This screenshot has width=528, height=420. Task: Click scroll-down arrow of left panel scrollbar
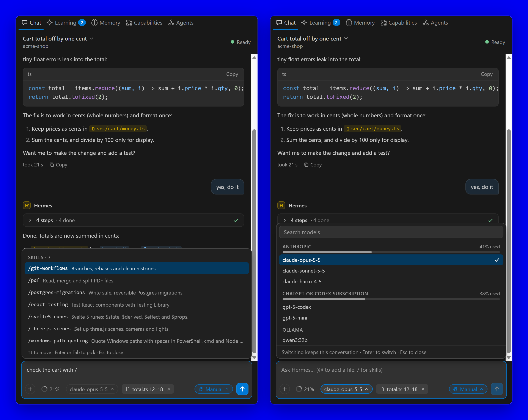(x=254, y=358)
